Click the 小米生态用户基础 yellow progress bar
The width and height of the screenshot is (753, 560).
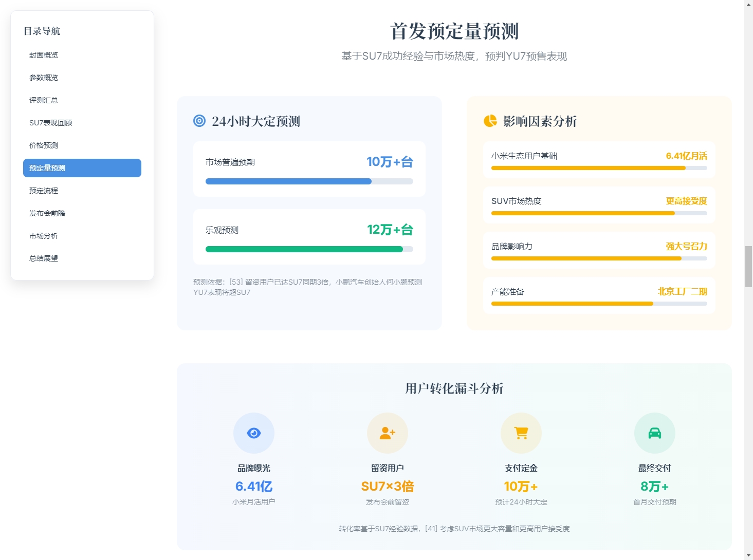click(x=599, y=168)
